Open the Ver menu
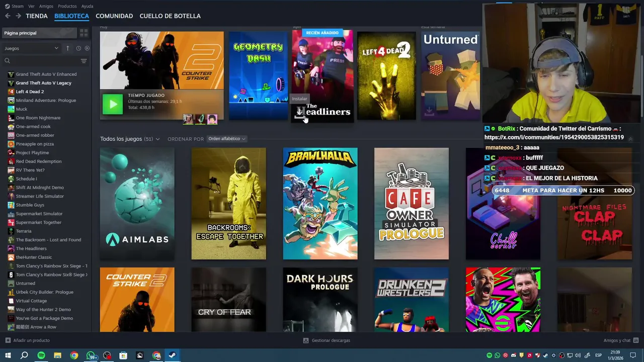Viewport: 644px width, 362px height. click(31, 6)
